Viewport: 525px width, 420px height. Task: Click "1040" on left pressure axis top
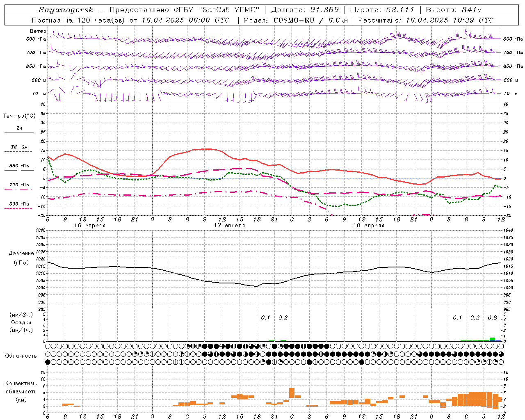41,230
